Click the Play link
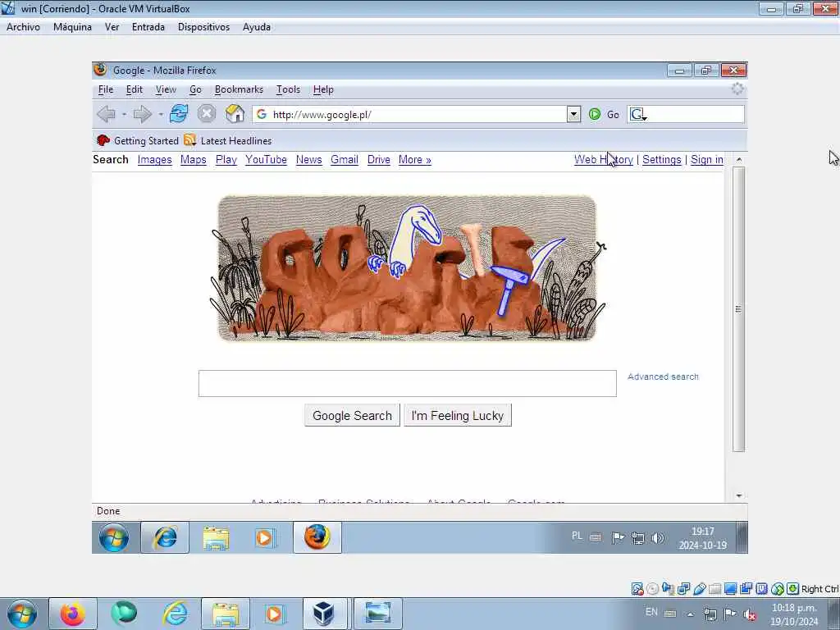The width and height of the screenshot is (840, 630). pyautogui.click(x=226, y=160)
